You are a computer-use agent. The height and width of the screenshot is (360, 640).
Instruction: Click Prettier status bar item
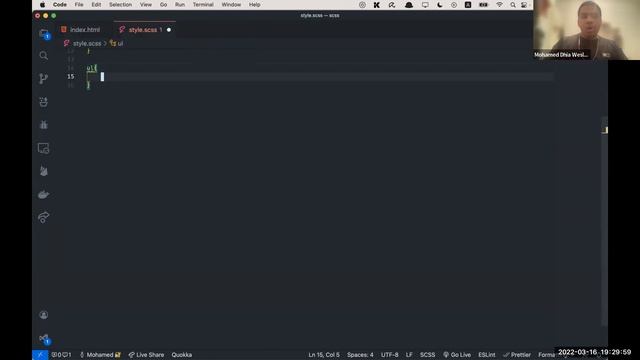(x=517, y=355)
